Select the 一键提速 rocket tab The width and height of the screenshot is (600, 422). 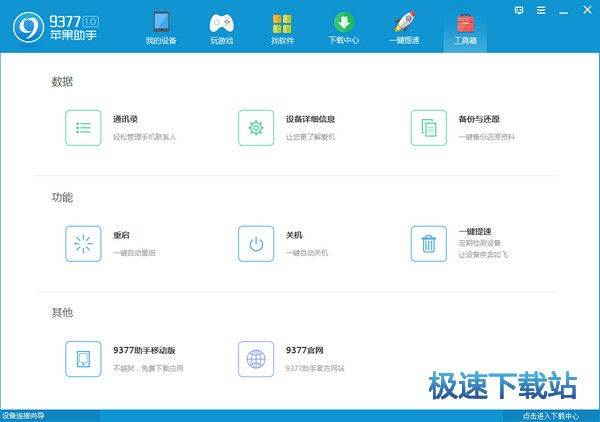(x=404, y=28)
